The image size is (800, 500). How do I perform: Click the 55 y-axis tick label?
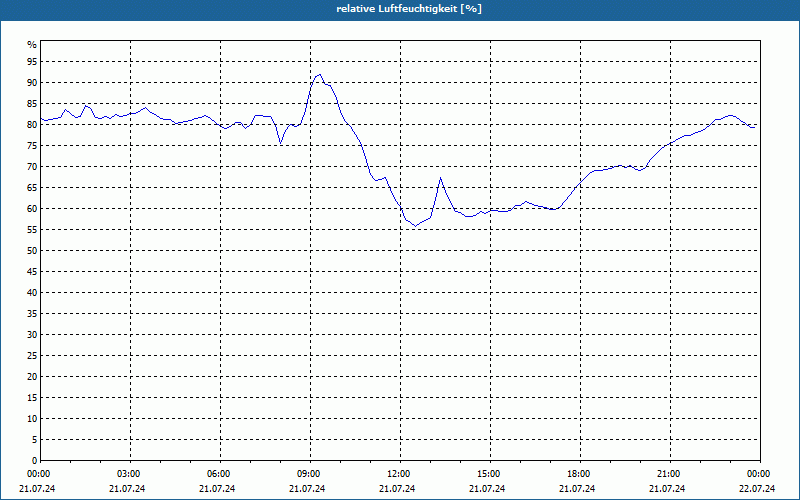coord(32,230)
